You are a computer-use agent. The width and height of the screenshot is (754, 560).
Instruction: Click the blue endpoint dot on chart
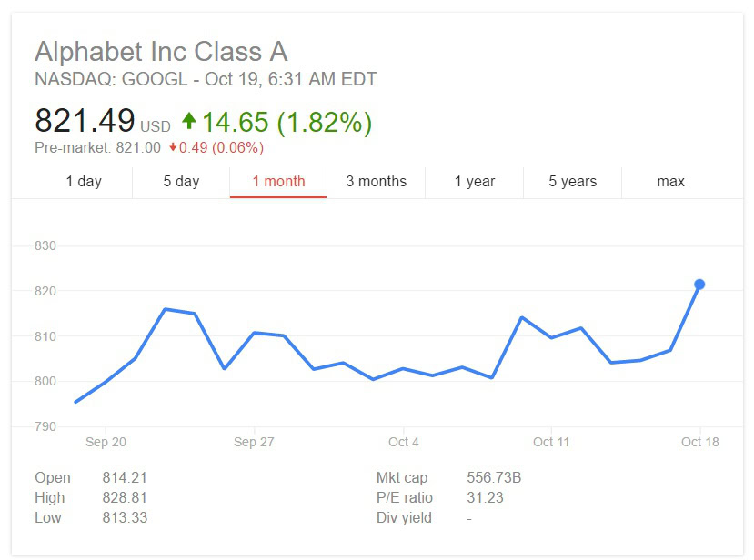[x=699, y=285]
